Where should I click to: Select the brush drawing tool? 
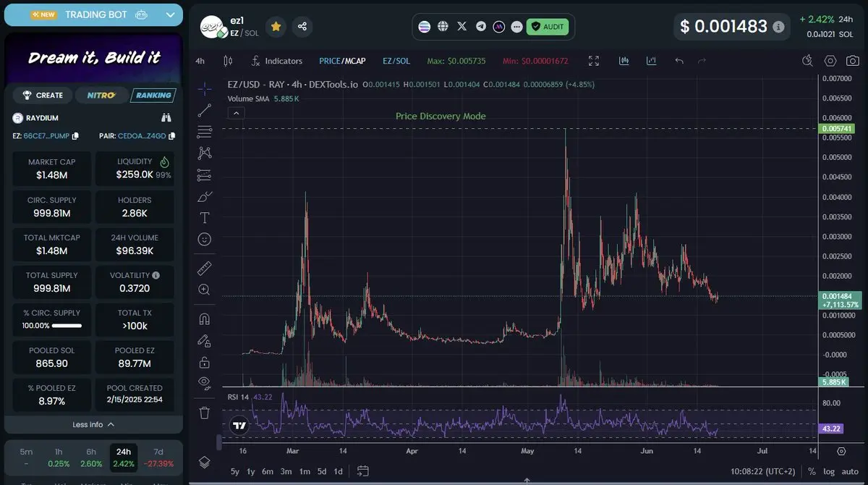click(x=204, y=196)
